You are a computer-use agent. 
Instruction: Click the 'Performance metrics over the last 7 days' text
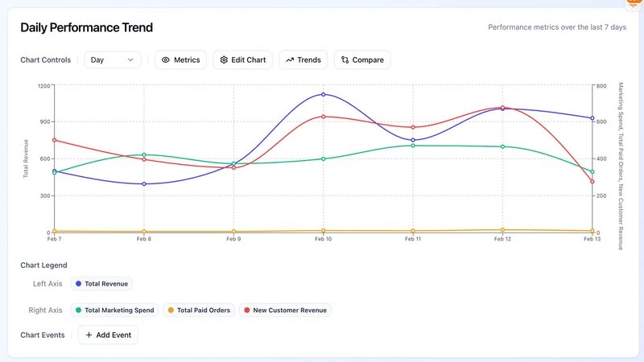(557, 27)
